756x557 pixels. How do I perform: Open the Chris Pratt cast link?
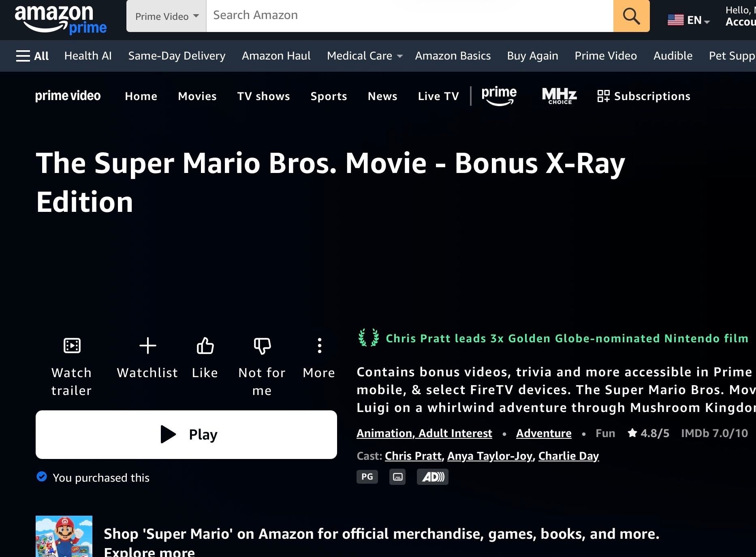[x=413, y=456]
